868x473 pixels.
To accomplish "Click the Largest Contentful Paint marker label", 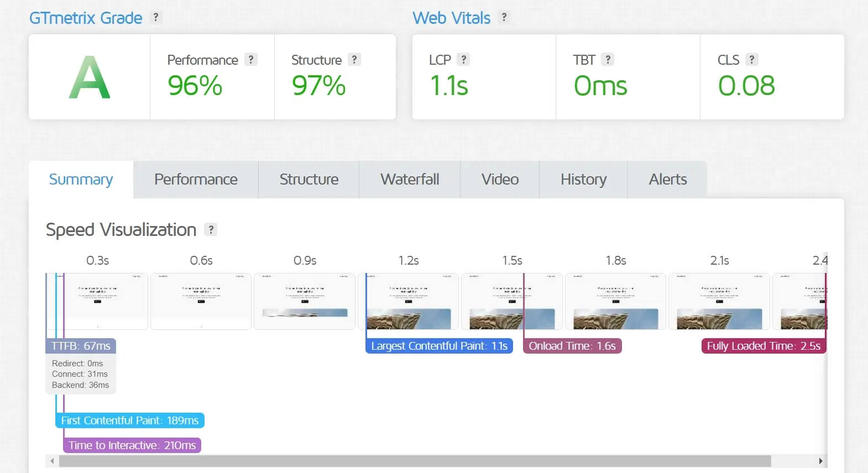I will pos(439,346).
